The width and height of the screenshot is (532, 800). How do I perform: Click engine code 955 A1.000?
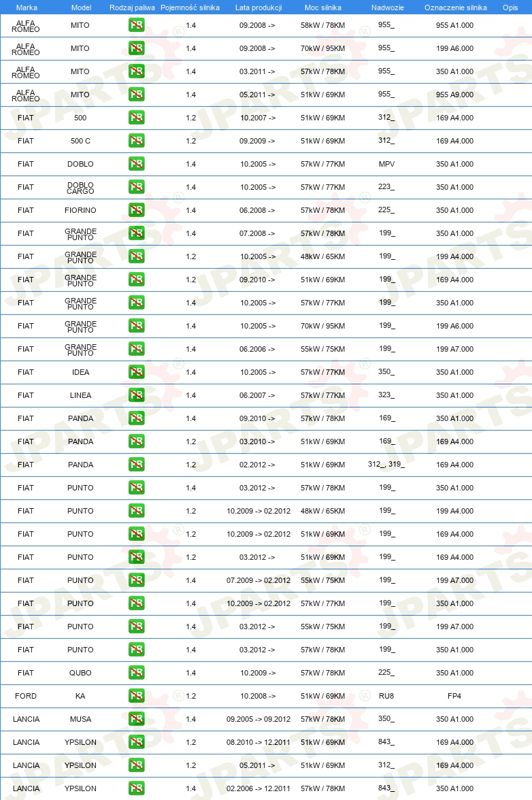pos(454,26)
